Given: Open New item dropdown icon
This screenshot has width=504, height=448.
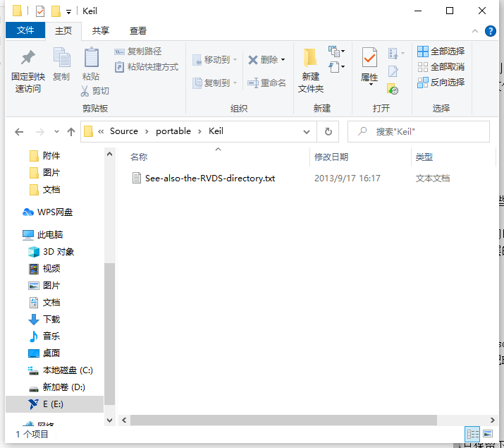Looking at the screenshot, I should (336, 51).
